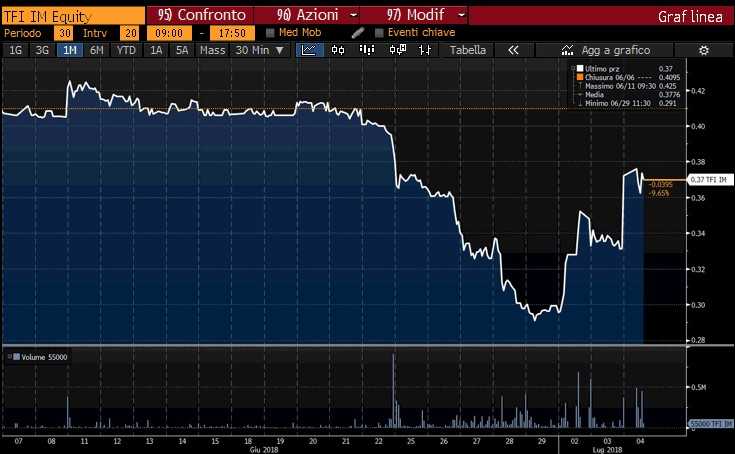
Task: Select the 1M time range tab
Action: (70, 50)
